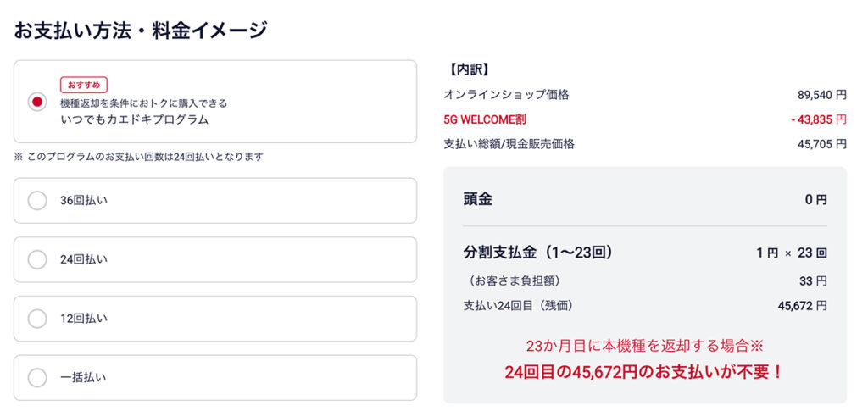
Task: Click the red おすすめ badge
Action: pos(84,85)
